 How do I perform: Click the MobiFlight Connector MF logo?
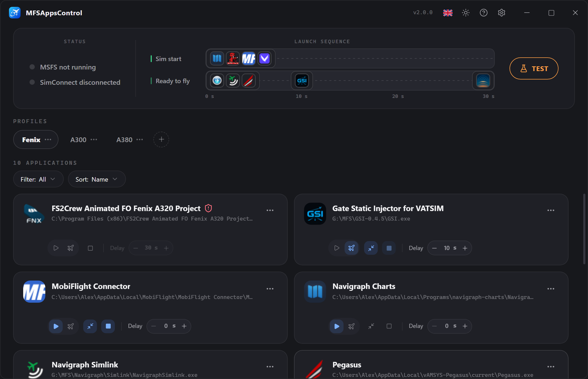[34, 292]
